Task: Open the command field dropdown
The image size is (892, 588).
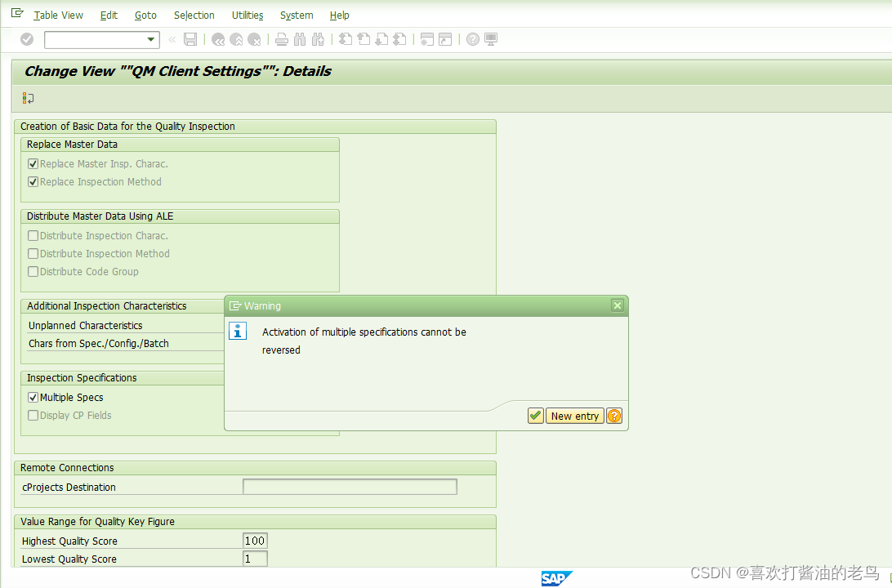Action: (x=151, y=38)
